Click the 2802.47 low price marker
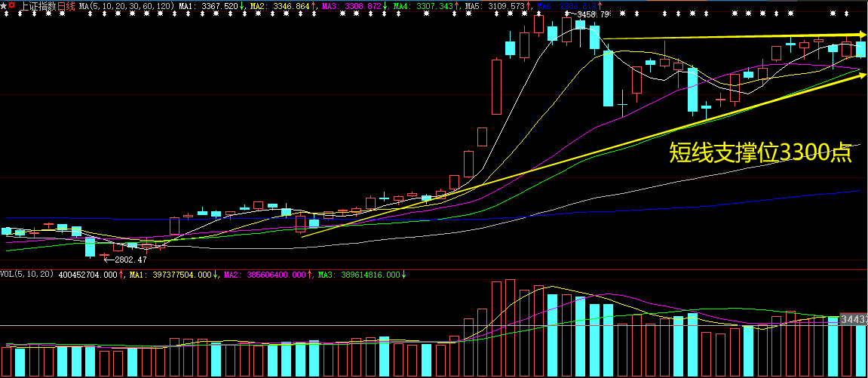This screenshot has height=378, width=868. coord(124,260)
